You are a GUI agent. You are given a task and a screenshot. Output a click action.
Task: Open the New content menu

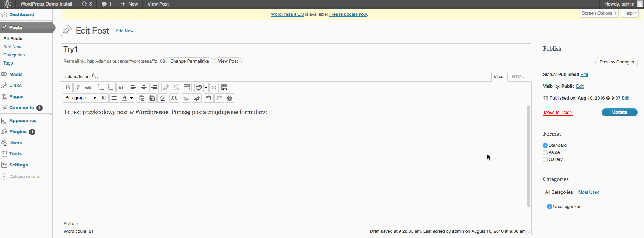(x=129, y=4)
